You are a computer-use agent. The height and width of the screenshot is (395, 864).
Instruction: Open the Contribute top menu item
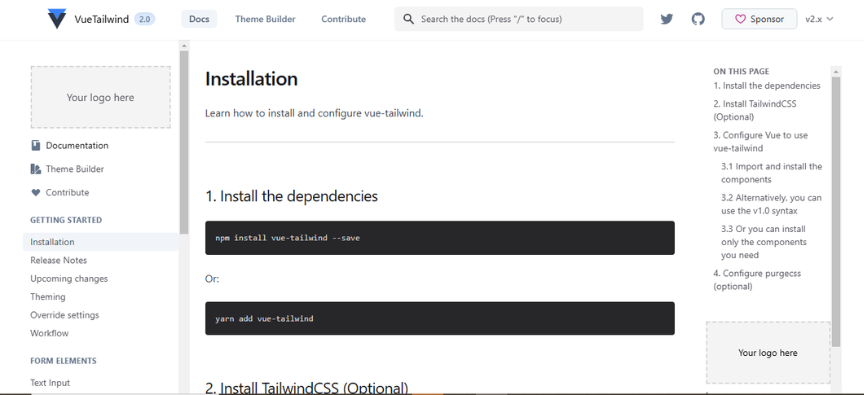click(343, 19)
